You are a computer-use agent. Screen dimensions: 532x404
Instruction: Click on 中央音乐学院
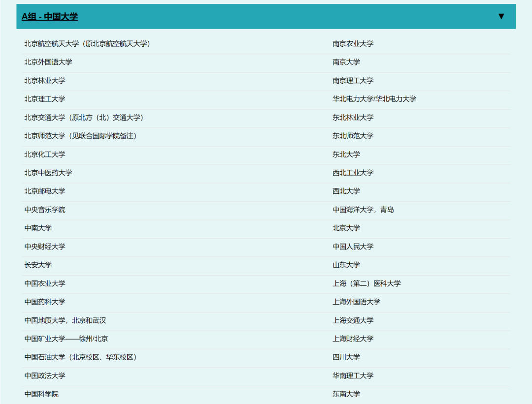[45, 210]
